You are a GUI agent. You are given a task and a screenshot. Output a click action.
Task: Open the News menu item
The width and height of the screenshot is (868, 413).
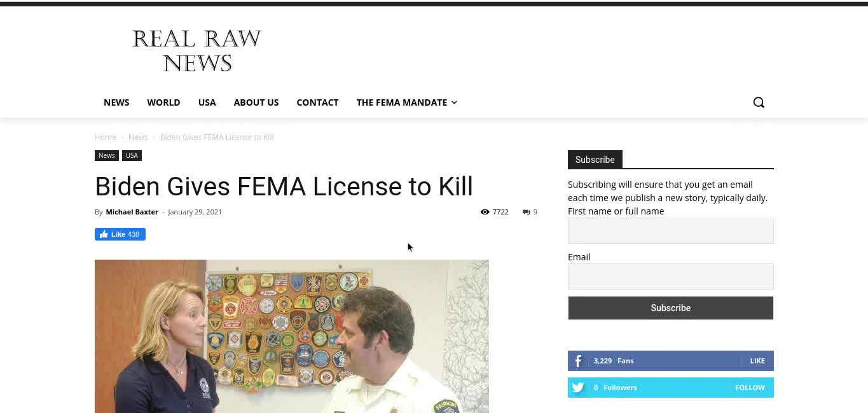point(116,102)
